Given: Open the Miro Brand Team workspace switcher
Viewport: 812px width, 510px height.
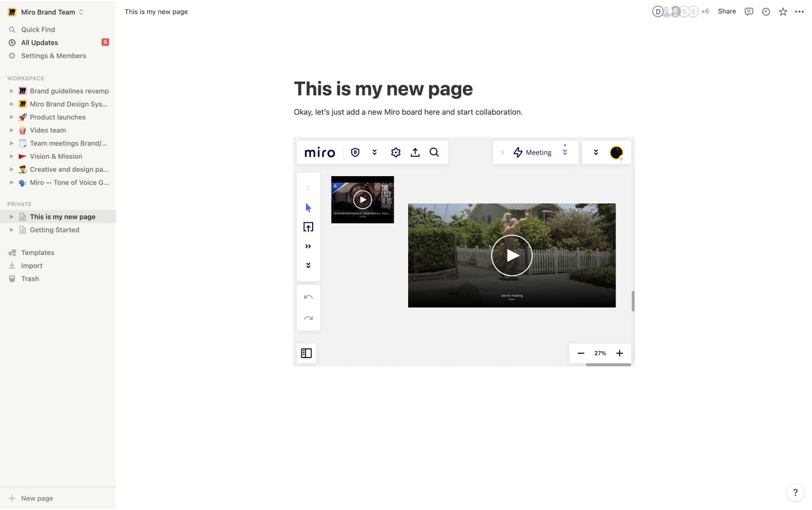Looking at the screenshot, I should coord(46,12).
